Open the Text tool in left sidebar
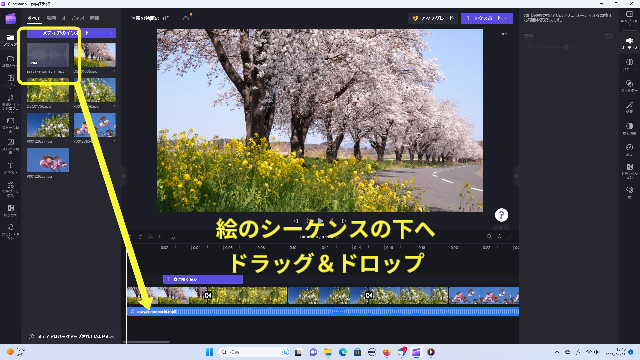This screenshot has height=360, width=640. 10,168
